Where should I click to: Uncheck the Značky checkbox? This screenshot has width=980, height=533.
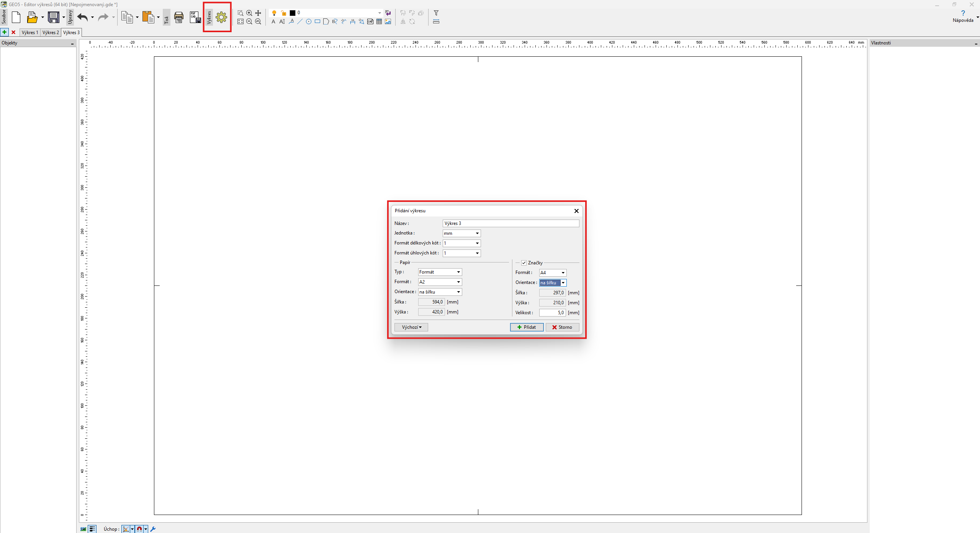coord(524,263)
